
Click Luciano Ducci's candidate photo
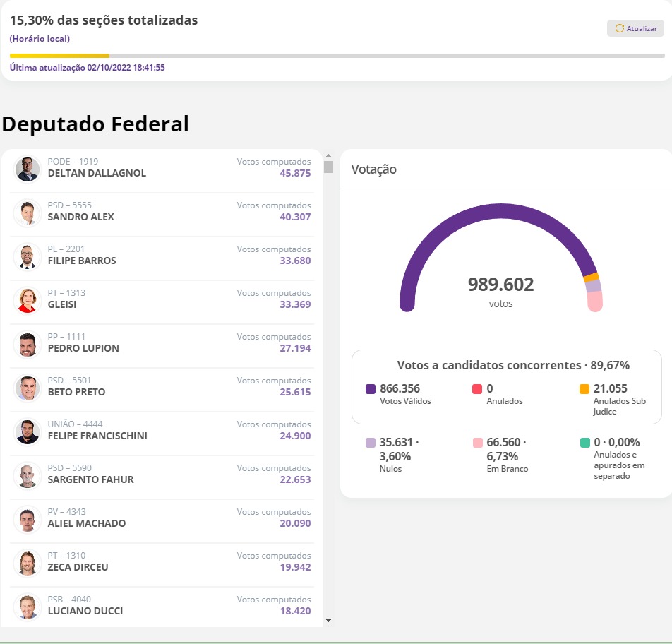click(x=28, y=607)
